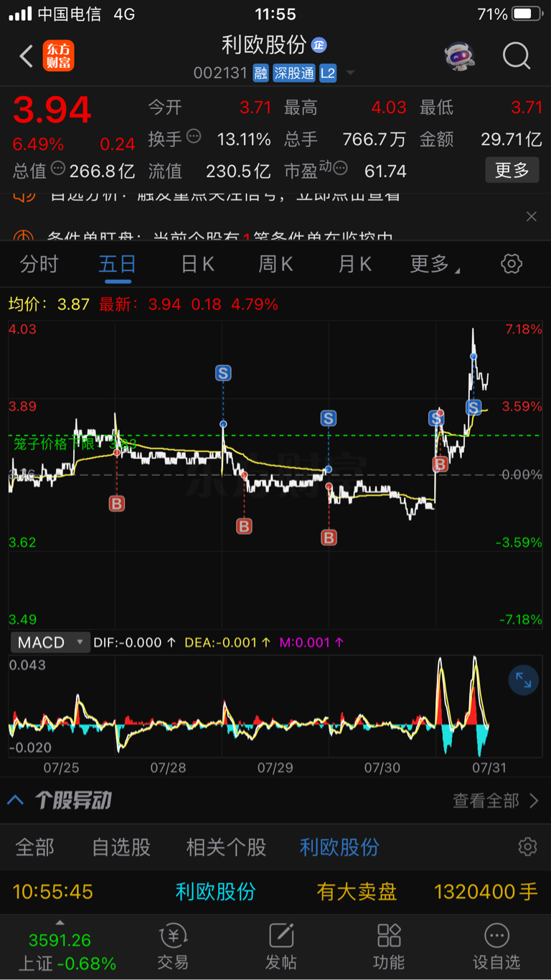This screenshot has width=551, height=980.
Task: Tap the signal strength bars in status bar
Action: tap(20, 14)
